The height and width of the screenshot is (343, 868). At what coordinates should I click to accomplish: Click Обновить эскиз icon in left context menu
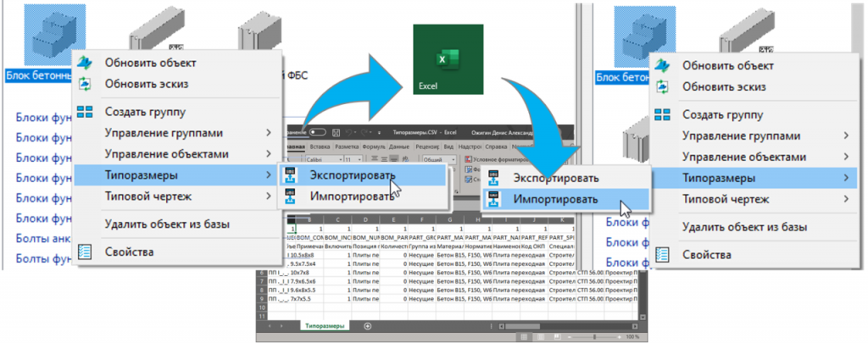click(85, 85)
